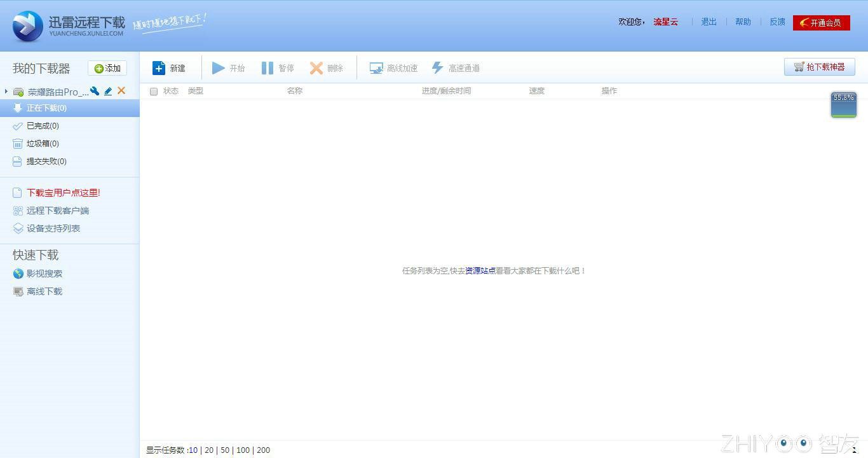Open 离线下载 quick download

pyautogui.click(x=44, y=291)
